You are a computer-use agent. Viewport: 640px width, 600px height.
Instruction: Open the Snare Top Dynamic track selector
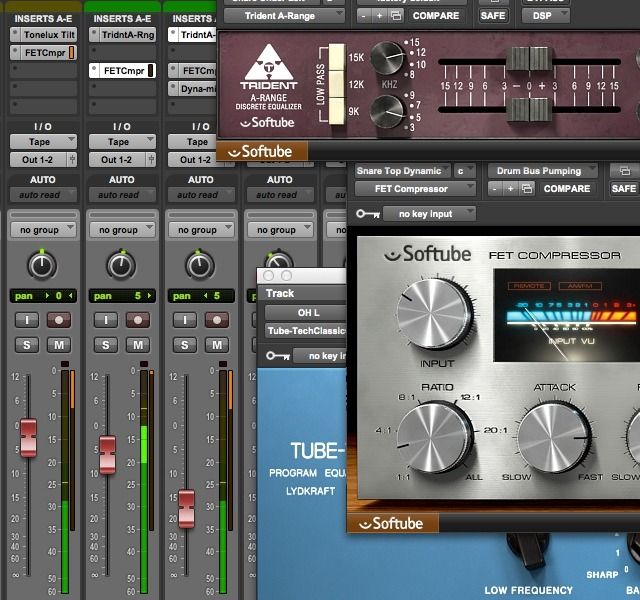tap(403, 171)
